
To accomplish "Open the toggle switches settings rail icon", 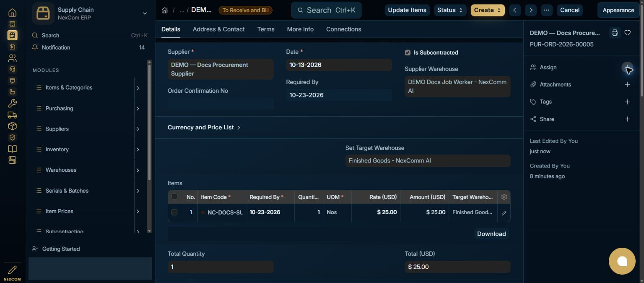I will 12,160.
